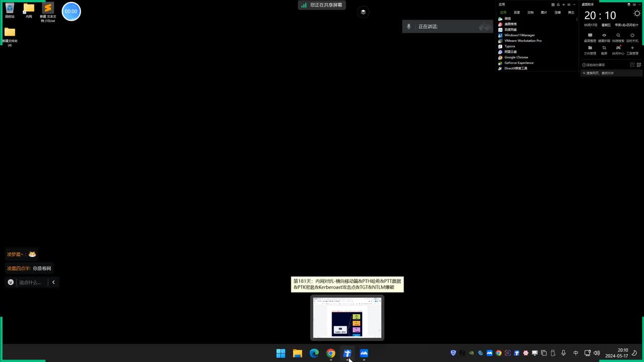The height and width of the screenshot is (362, 644).
Task: Click the emoji button in the chat bar
Action: [x=11, y=282]
